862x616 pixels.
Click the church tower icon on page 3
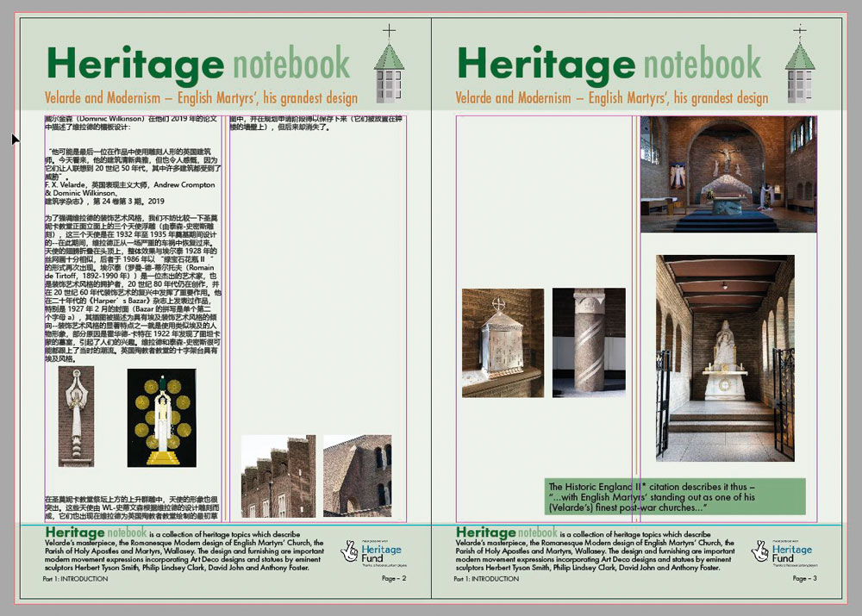[800, 64]
